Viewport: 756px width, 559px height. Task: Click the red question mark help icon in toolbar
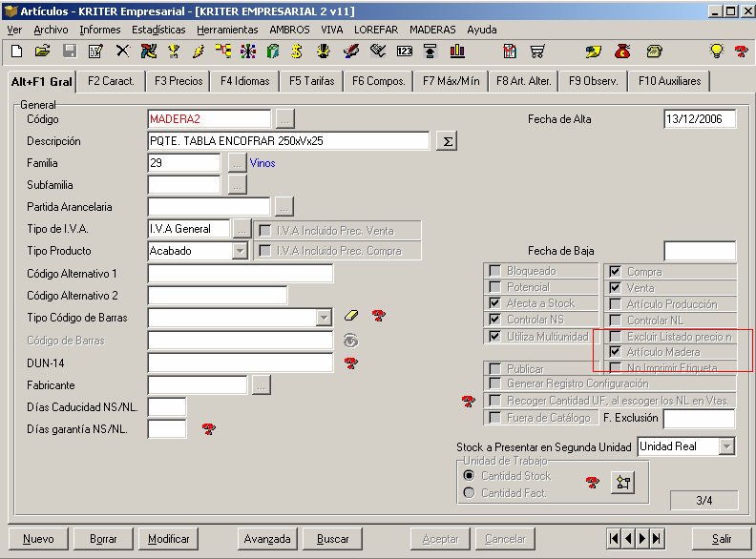741,51
